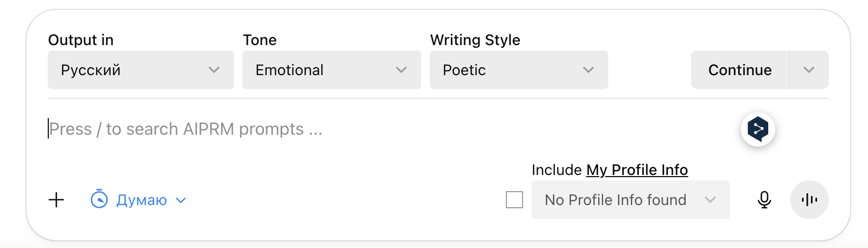Open the Output in language dropdown
This screenshot has width=868, height=248.
(x=141, y=70)
